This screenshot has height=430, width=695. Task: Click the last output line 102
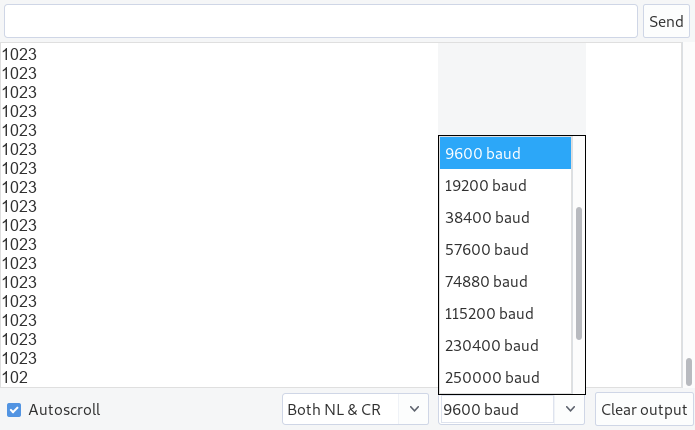tap(15, 377)
